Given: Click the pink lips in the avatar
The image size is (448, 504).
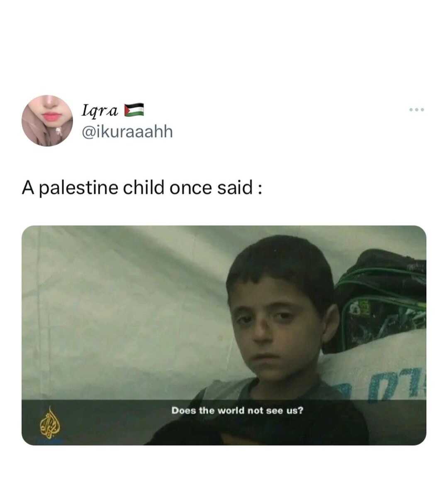Looking at the screenshot, I should coord(51,116).
